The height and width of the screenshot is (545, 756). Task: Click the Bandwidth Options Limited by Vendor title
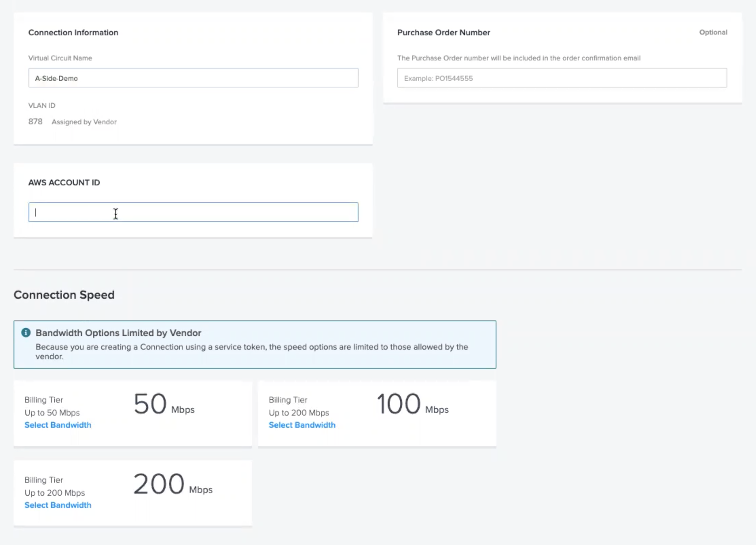click(x=118, y=333)
